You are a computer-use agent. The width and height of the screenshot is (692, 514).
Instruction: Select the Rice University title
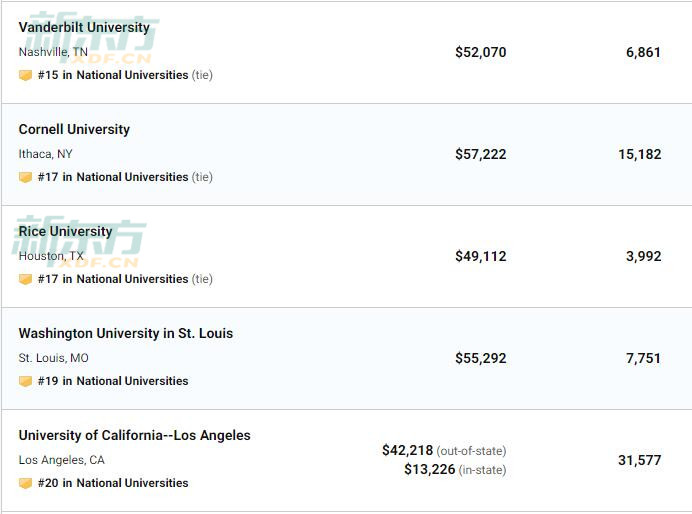tap(65, 231)
